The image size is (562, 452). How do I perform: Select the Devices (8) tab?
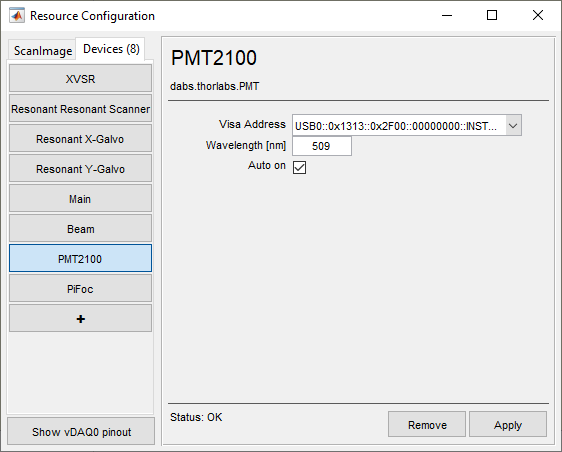tap(111, 49)
